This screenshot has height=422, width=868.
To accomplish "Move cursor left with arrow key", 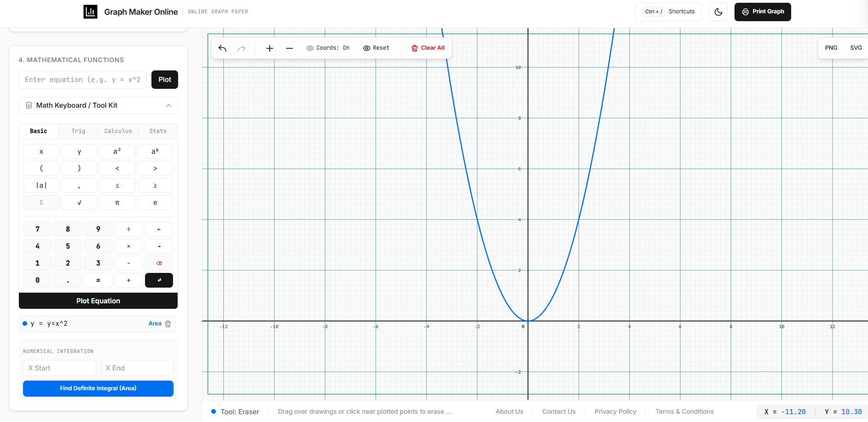I will click(159, 229).
